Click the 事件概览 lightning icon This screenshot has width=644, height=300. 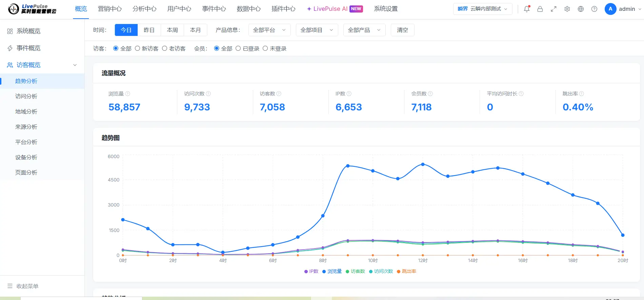point(10,48)
